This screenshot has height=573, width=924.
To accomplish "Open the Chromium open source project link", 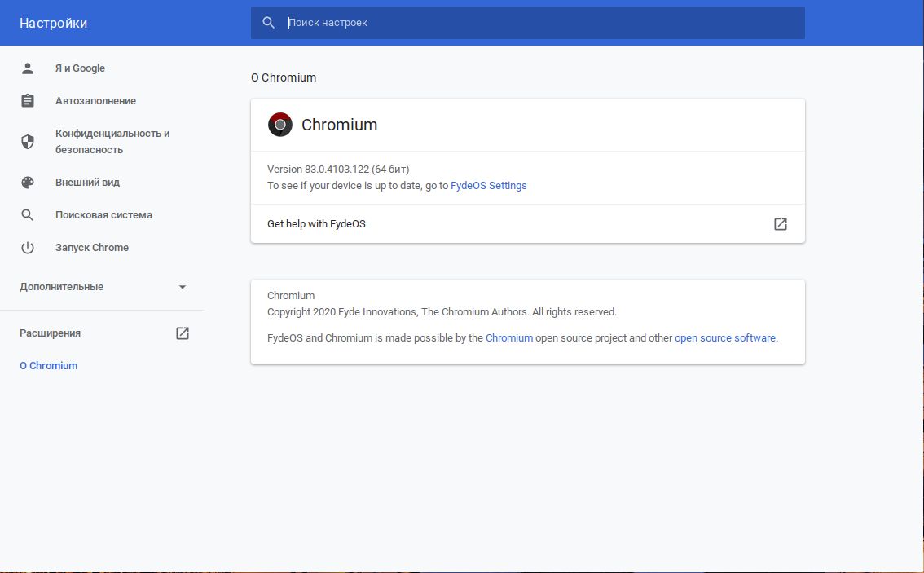I will [509, 338].
